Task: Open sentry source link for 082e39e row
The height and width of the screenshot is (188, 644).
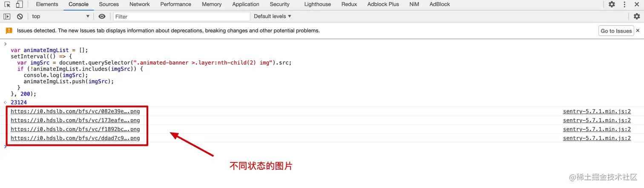Action: point(597,111)
